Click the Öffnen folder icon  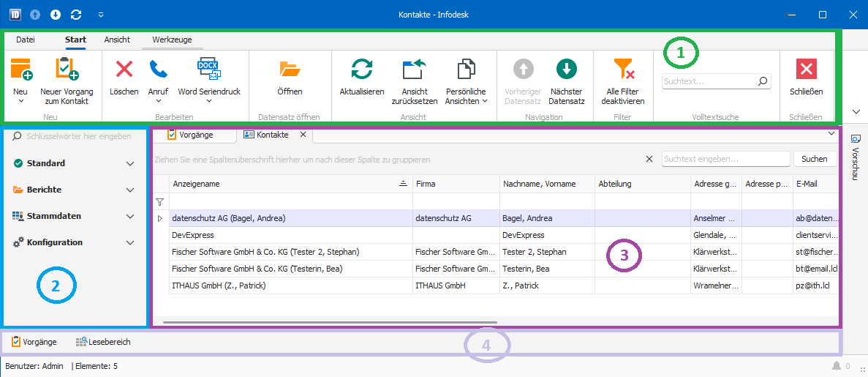pyautogui.click(x=290, y=69)
